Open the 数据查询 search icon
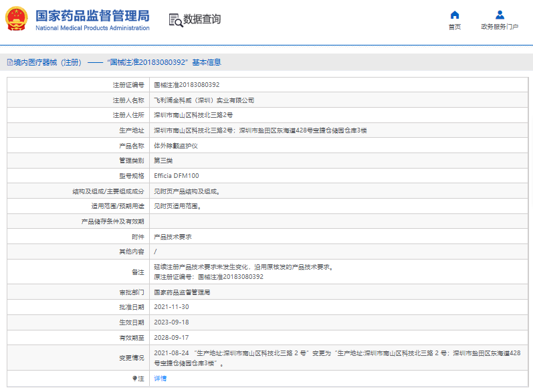The height and width of the screenshot is (392, 533). coord(176,20)
